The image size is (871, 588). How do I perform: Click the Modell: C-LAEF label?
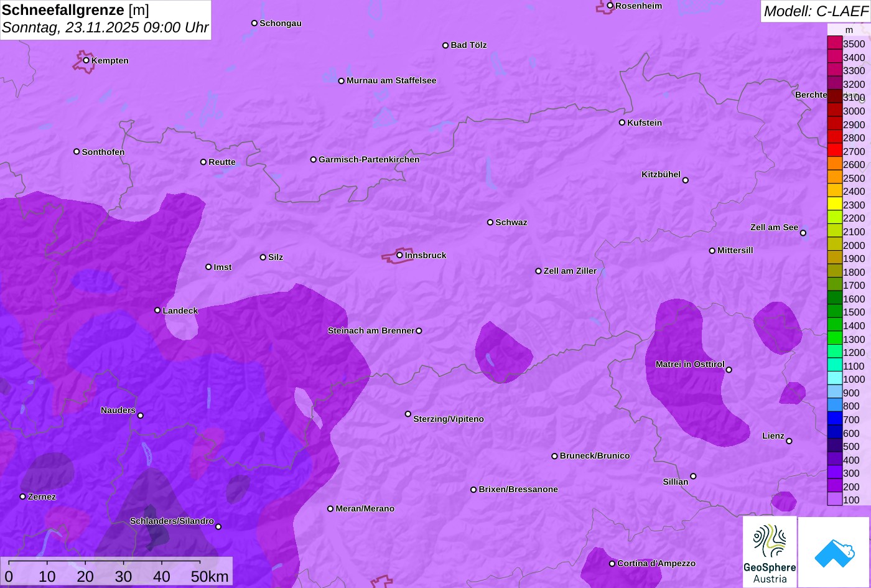coord(815,11)
